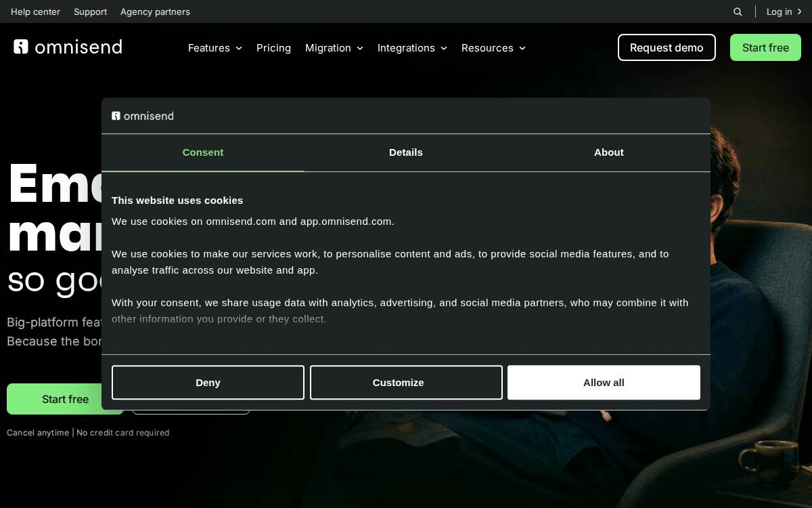Deny cookies in the consent dialog
The image size is (812, 508).
click(208, 383)
